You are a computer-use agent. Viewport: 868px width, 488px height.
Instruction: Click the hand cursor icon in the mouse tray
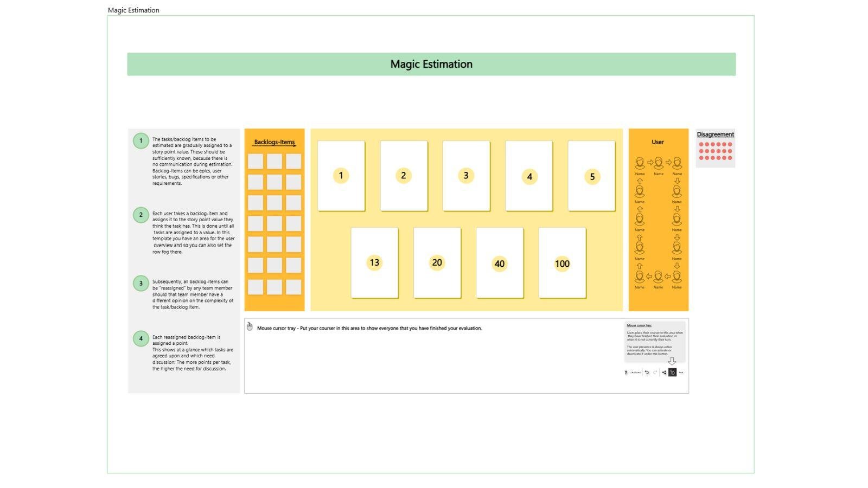click(x=249, y=326)
